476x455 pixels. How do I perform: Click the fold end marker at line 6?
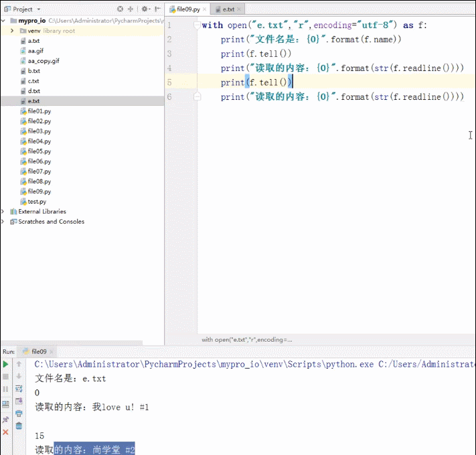pyautogui.click(x=197, y=96)
